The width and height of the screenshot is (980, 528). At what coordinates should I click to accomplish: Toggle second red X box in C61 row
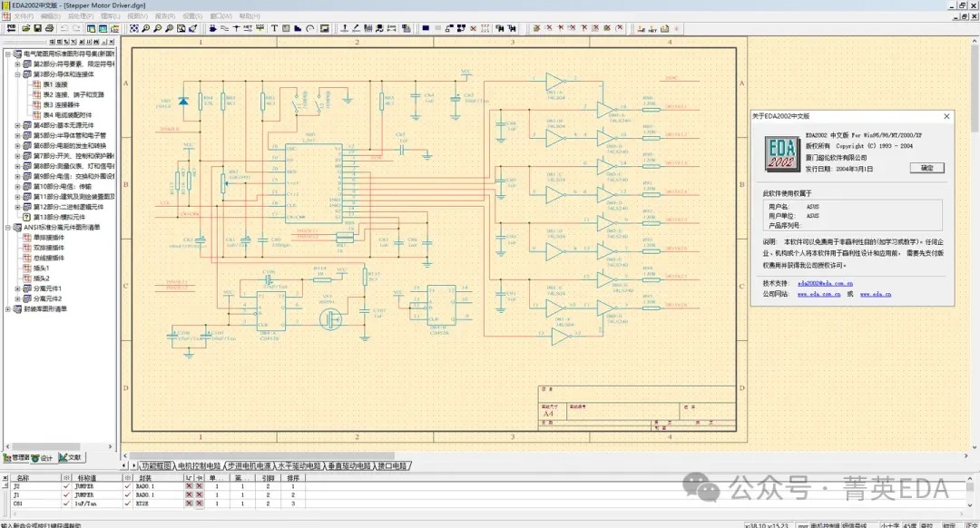pos(199,503)
